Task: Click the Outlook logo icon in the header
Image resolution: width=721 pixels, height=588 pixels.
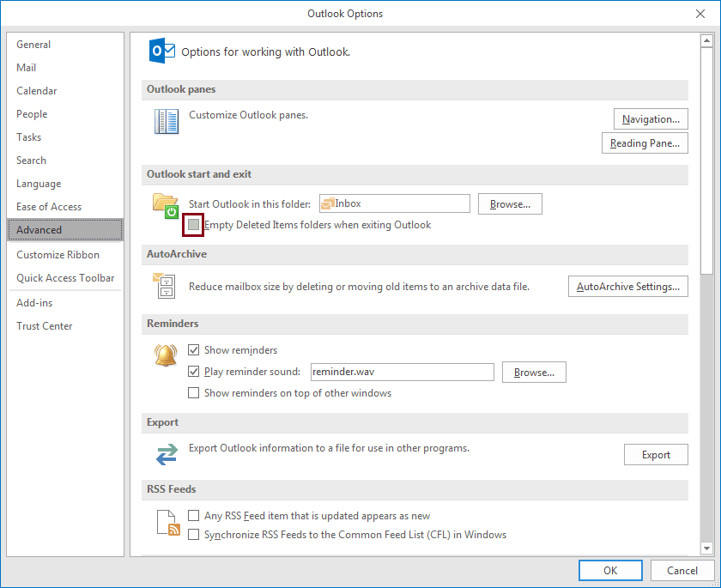Action: pos(162,51)
